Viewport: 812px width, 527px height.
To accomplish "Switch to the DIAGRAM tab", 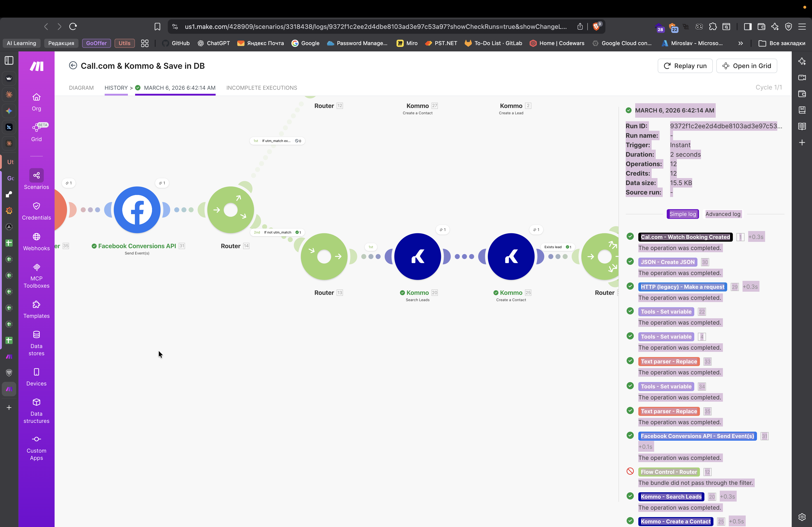I will 81,88.
